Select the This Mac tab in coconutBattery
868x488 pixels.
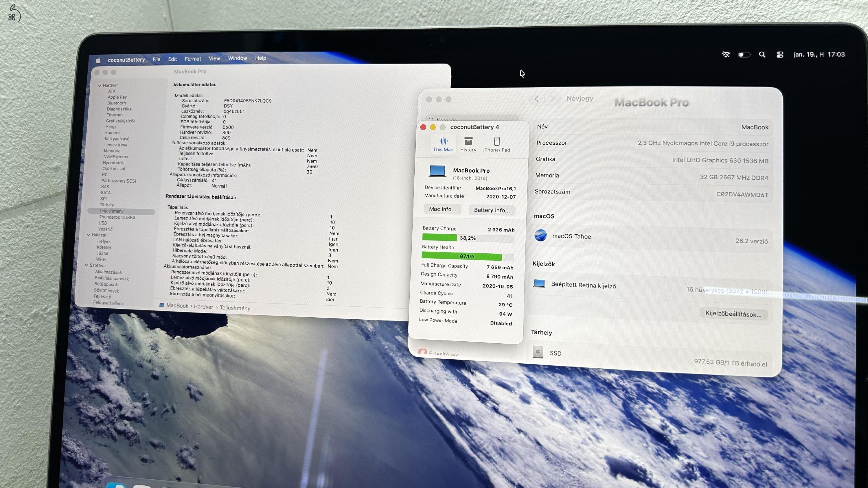(443, 144)
